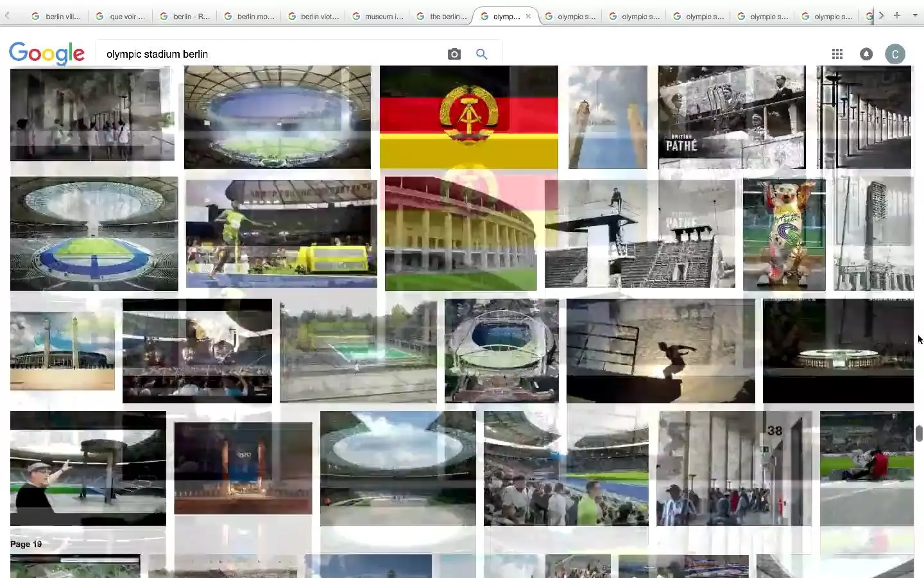924x578 pixels.
Task: Click the Google logo
Action: [x=47, y=54]
